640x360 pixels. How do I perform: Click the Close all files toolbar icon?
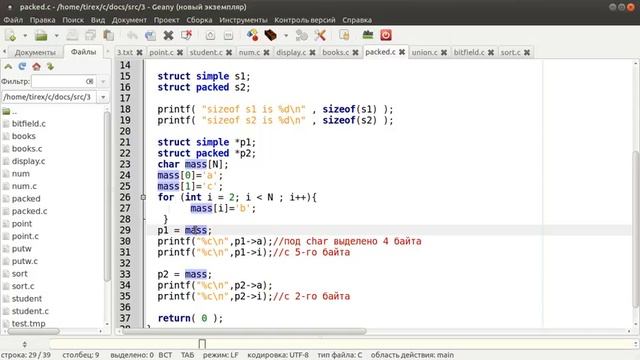(x=187, y=35)
